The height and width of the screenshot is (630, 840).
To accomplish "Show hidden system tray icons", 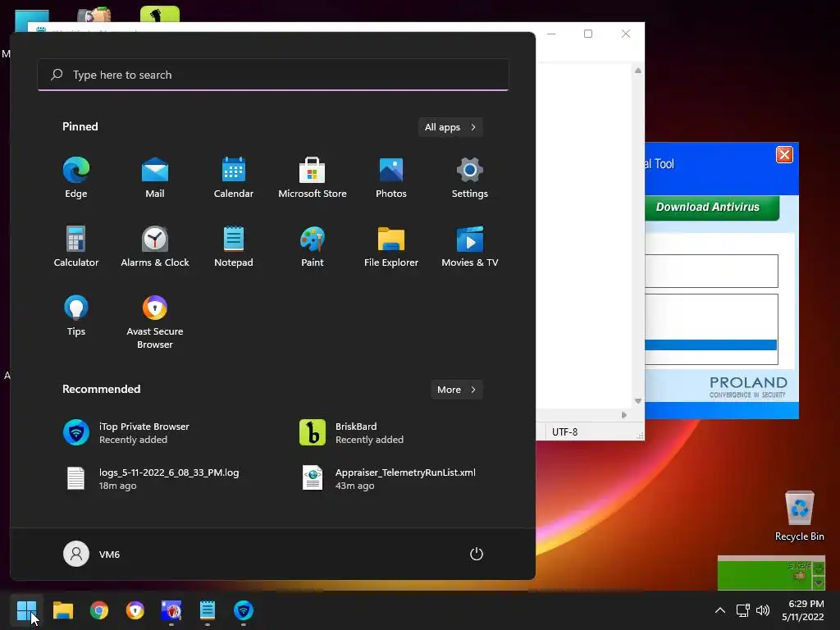I will [x=720, y=610].
